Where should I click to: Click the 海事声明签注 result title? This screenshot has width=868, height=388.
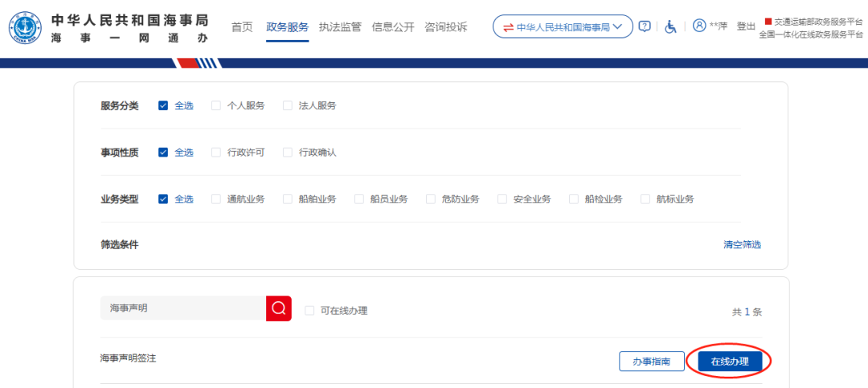tap(129, 358)
